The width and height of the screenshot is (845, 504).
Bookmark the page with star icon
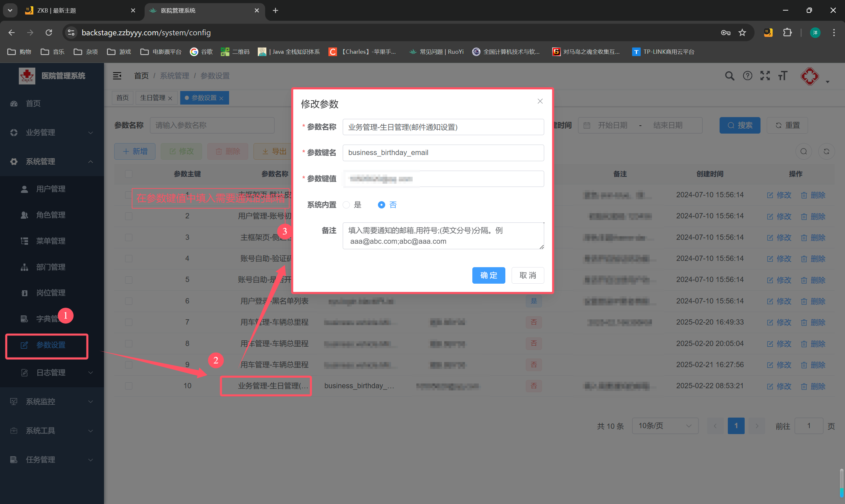[x=742, y=33]
